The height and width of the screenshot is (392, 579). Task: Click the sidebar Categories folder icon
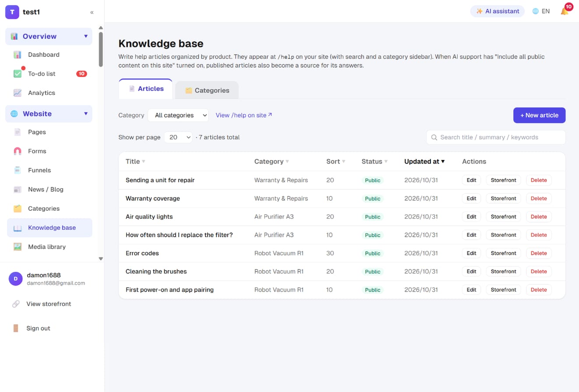(18, 209)
